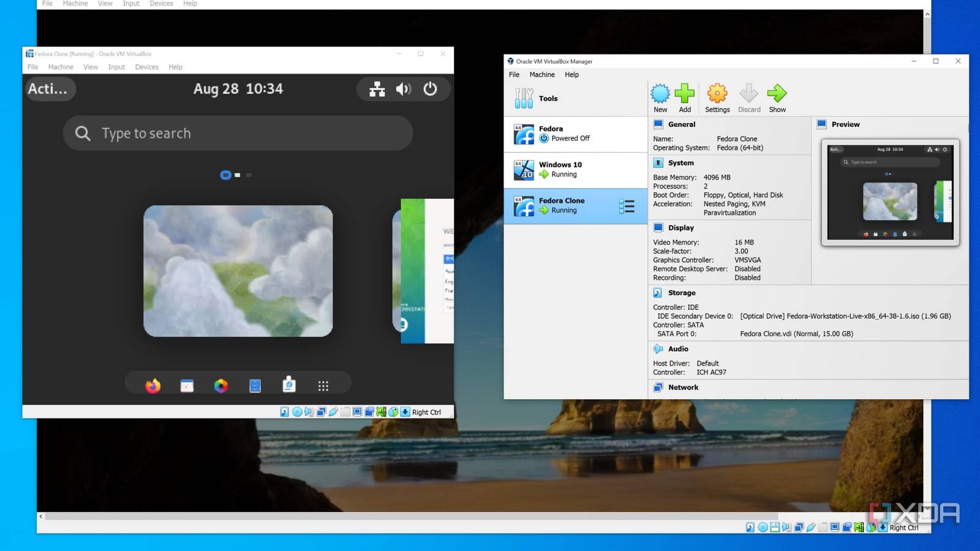
Task: Click the Preview thumbnail of Fedora Clone
Action: pos(890,192)
